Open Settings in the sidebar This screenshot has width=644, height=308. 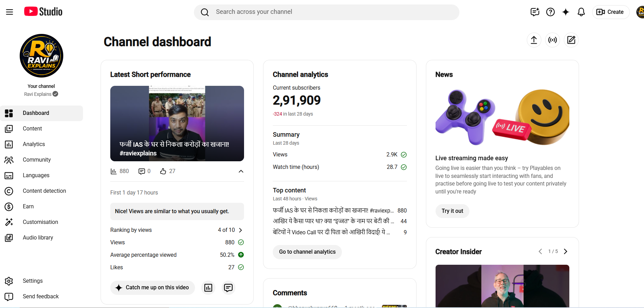41,281
